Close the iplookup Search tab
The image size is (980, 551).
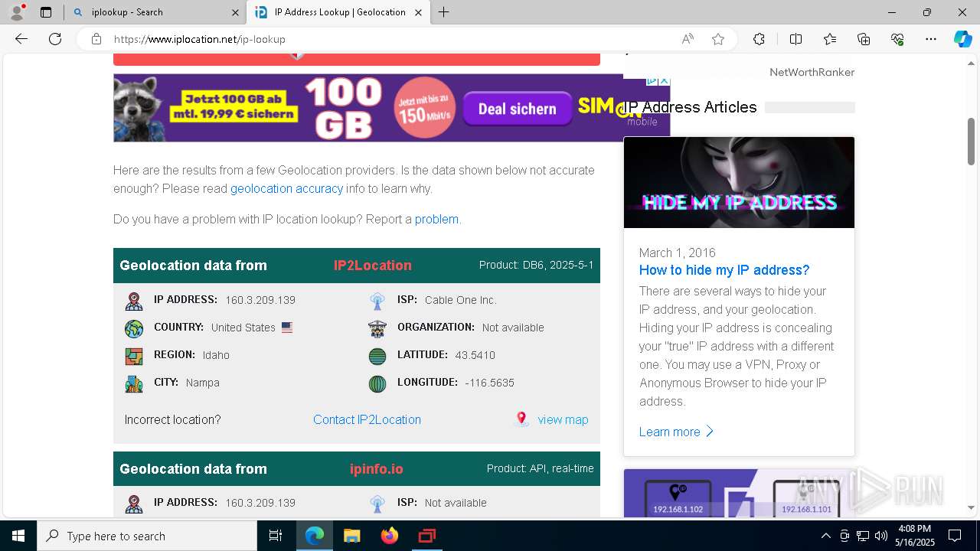[235, 12]
